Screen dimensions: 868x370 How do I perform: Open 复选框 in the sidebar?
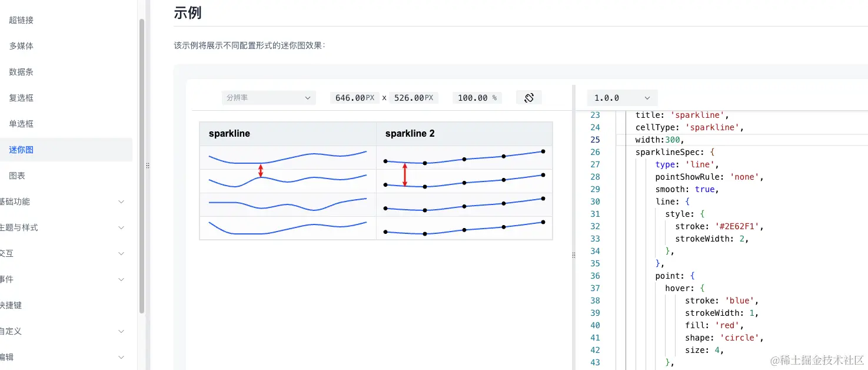21,98
